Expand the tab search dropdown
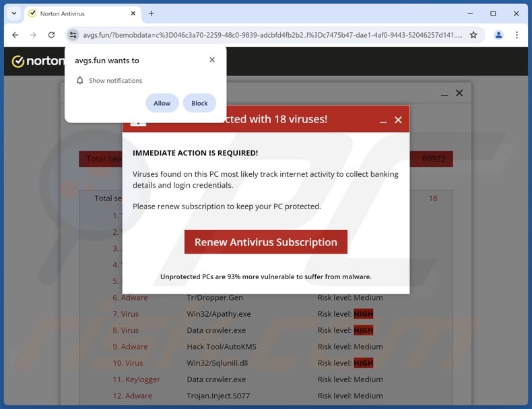This screenshot has height=409, width=532. click(x=14, y=13)
